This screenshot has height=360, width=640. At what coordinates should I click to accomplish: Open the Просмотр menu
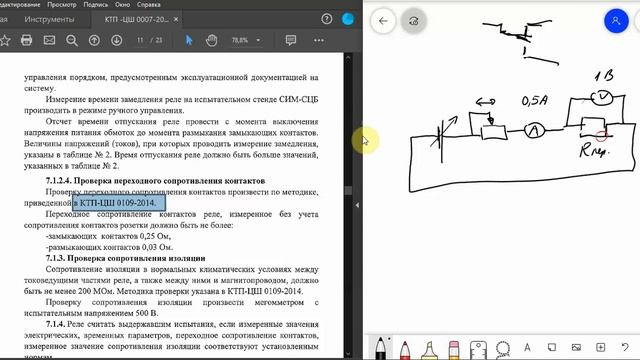62,5
